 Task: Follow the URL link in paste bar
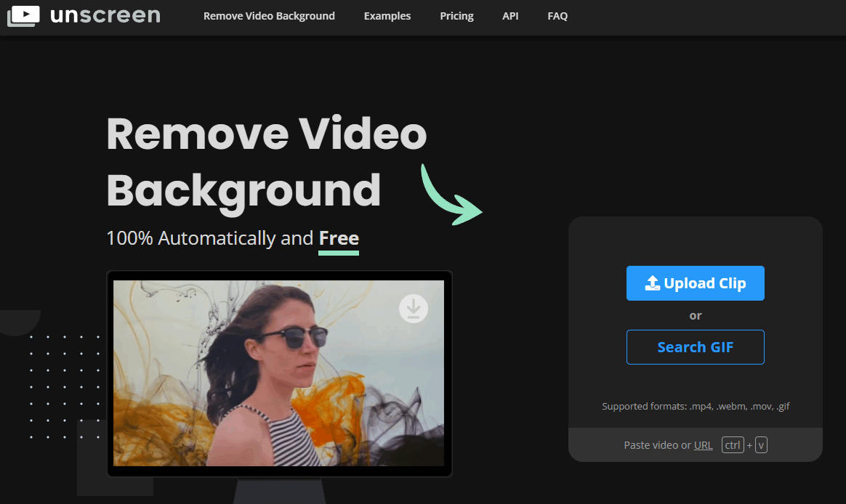pyautogui.click(x=703, y=445)
